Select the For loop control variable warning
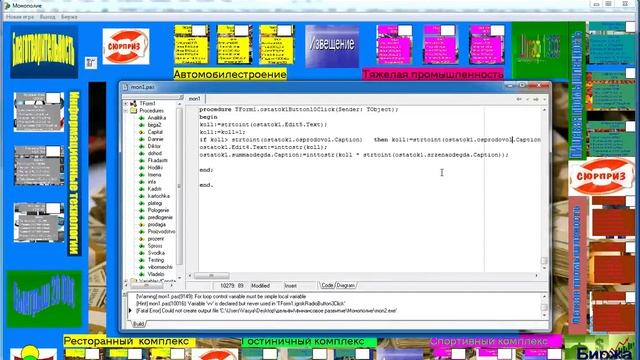 coord(220,297)
